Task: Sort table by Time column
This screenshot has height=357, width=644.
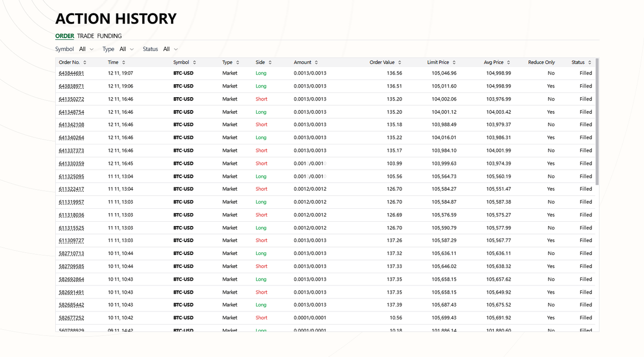Action: point(116,62)
